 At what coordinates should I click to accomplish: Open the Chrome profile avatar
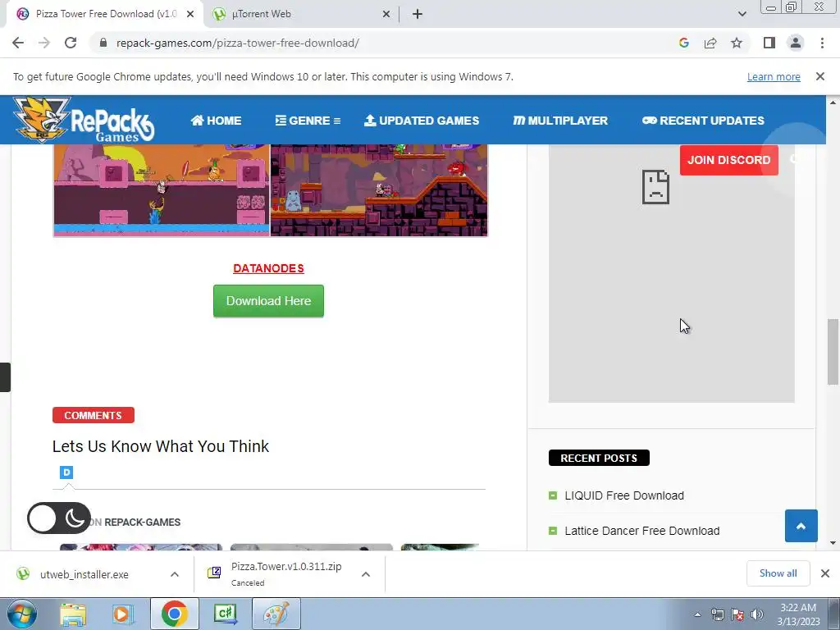pyautogui.click(x=796, y=43)
